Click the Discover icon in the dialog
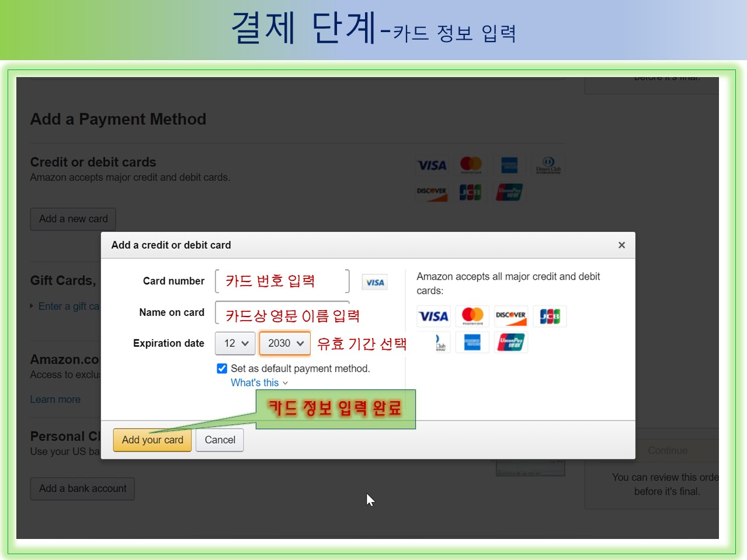Screen dimensions: 747x560 (x=510, y=316)
